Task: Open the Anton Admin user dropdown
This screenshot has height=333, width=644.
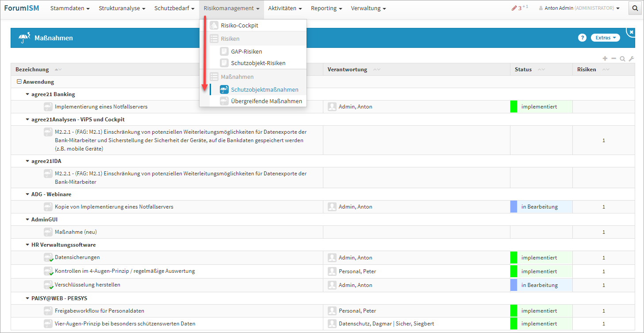Action: pyautogui.click(x=579, y=8)
